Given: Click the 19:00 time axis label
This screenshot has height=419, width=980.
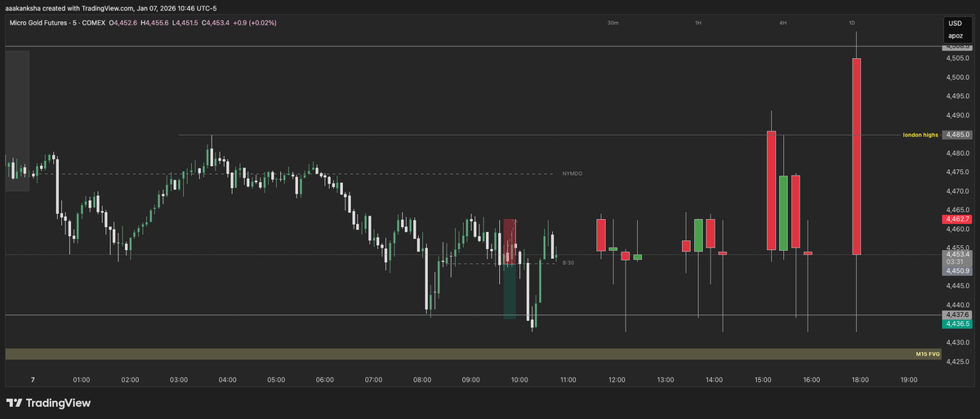Looking at the screenshot, I should (909, 380).
